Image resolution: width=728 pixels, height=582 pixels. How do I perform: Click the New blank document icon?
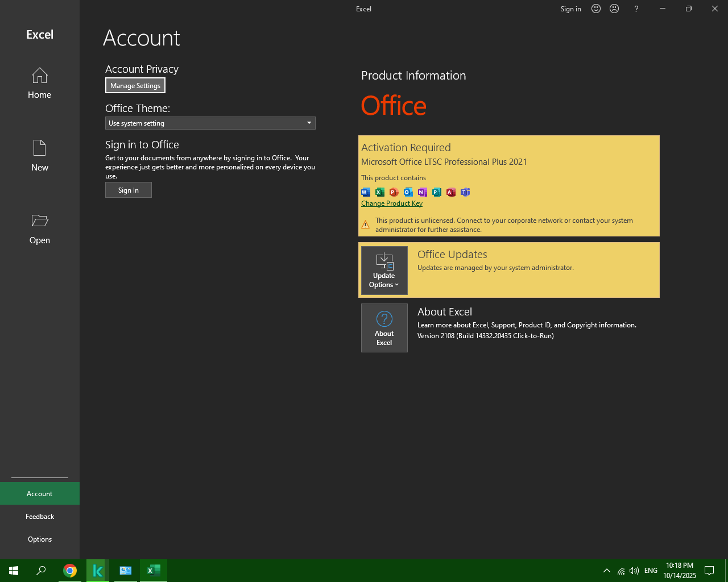[x=40, y=148]
